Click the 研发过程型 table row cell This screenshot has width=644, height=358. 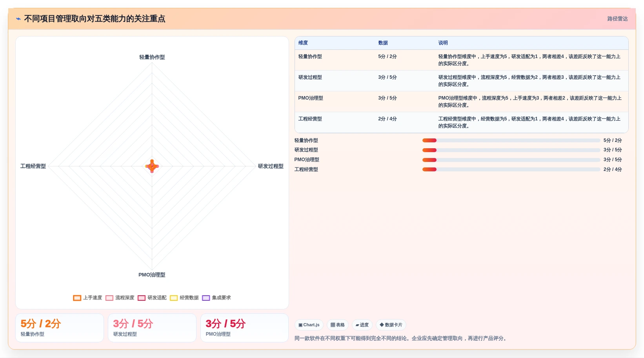click(x=310, y=77)
